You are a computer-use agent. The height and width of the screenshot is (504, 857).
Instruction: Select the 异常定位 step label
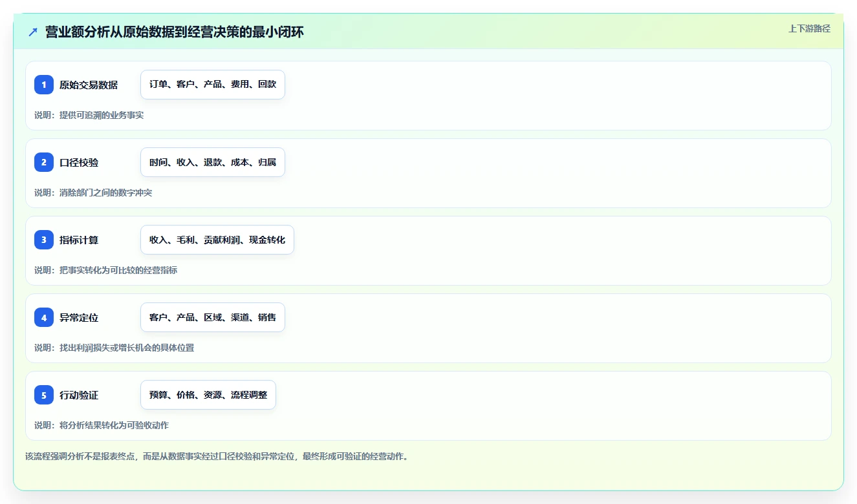click(79, 317)
